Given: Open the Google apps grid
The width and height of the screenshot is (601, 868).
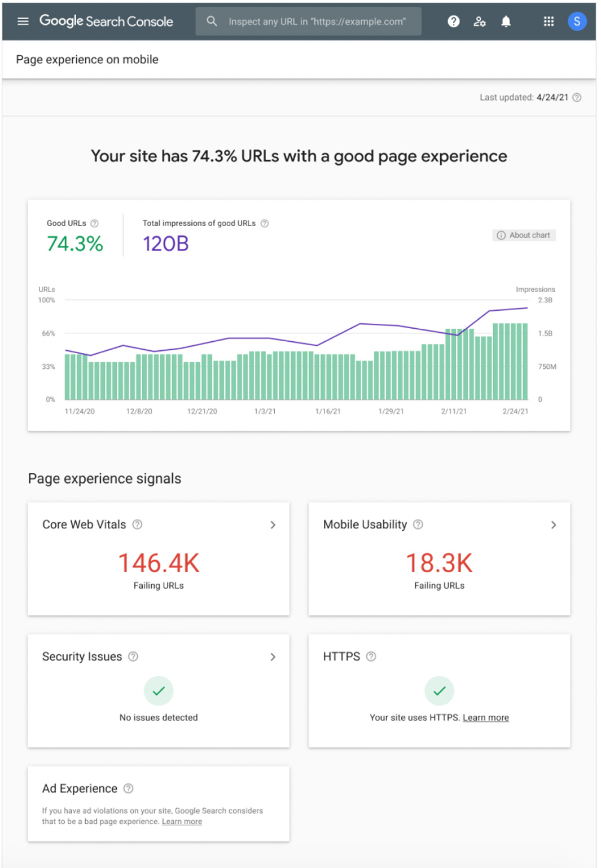Looking at the screenshot, I should (549, 21).
